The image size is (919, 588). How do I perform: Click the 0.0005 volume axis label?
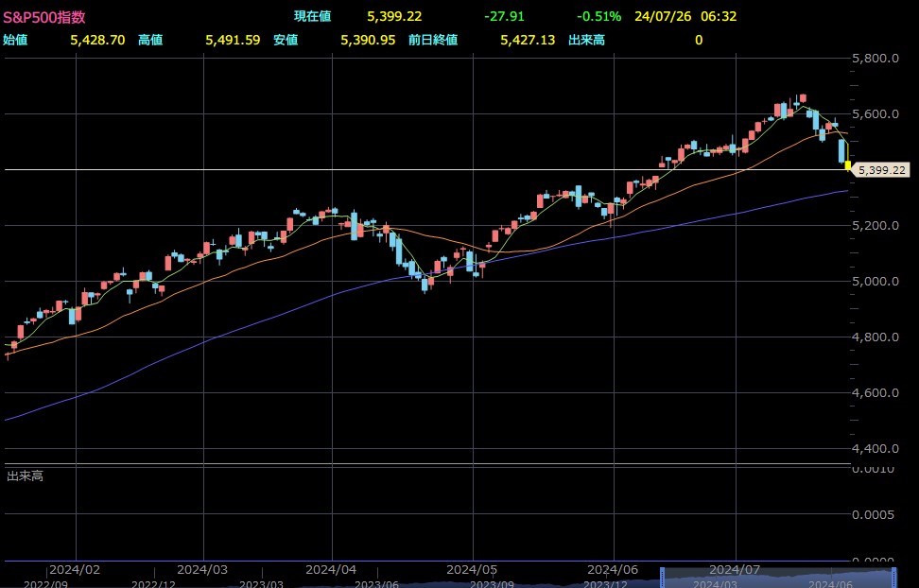[874, 514]
